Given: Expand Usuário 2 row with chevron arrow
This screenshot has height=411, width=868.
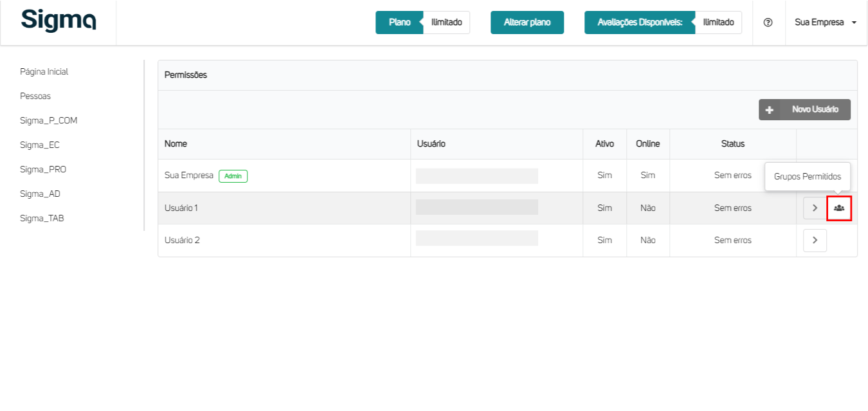Looking at the screenshot, I should coord(815,240).
